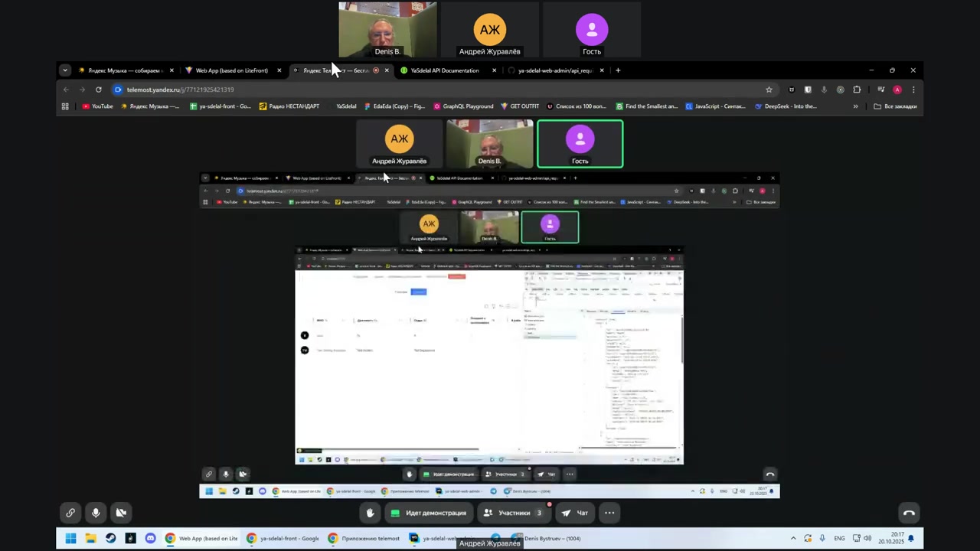980x551 pixels.
Task: Hang up with the end call button
Action: point(909,513)
